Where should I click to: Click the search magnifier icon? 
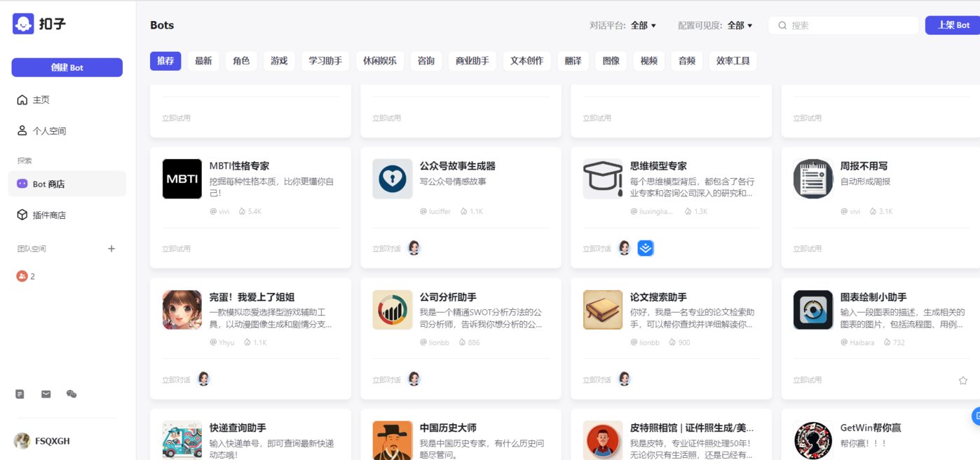coord(782,25)
